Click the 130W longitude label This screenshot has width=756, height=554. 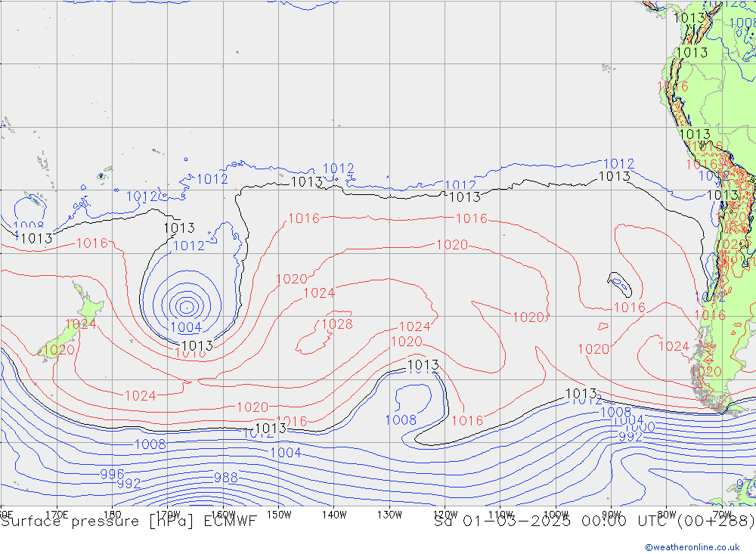[389, 515]
